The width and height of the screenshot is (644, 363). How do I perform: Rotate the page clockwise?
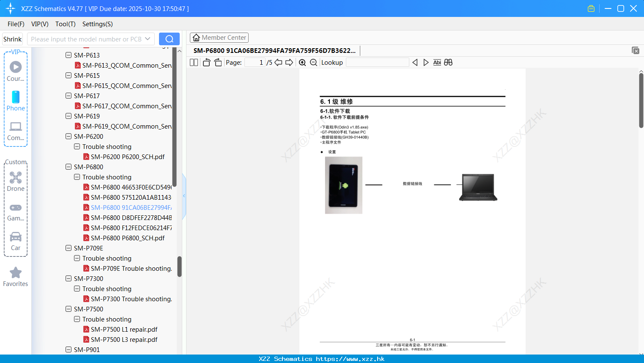(218, 62)
